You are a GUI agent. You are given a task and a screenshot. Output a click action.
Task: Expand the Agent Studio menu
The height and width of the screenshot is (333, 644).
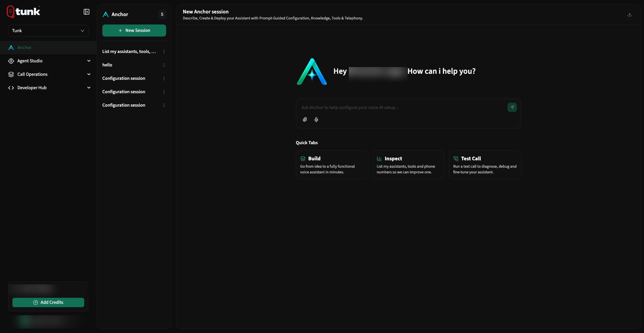[48, 61]
